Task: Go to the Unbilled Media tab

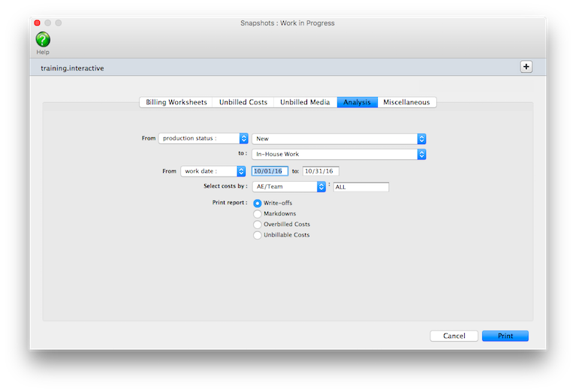Action: coord(304,102)
